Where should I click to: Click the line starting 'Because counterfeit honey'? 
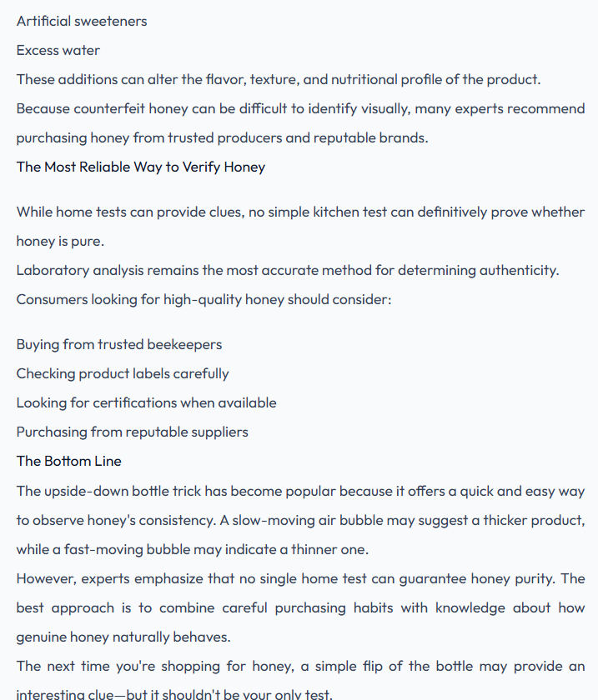pos(301,108)
